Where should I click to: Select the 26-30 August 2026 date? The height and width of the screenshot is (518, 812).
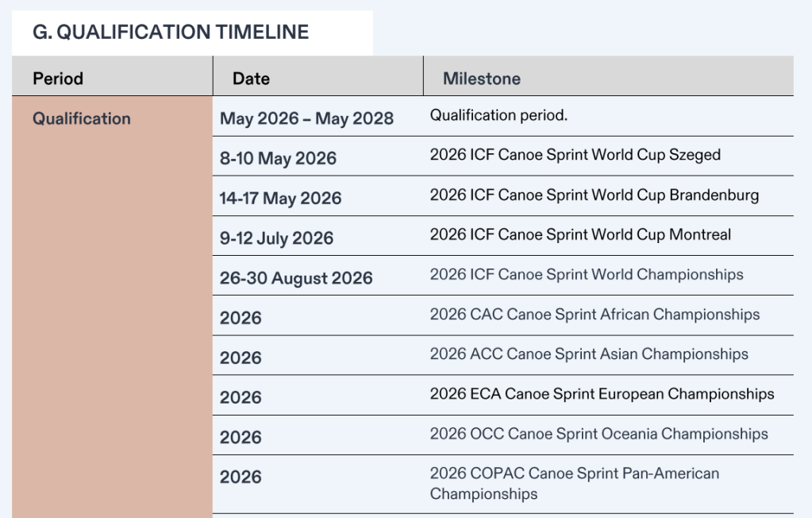296,278
